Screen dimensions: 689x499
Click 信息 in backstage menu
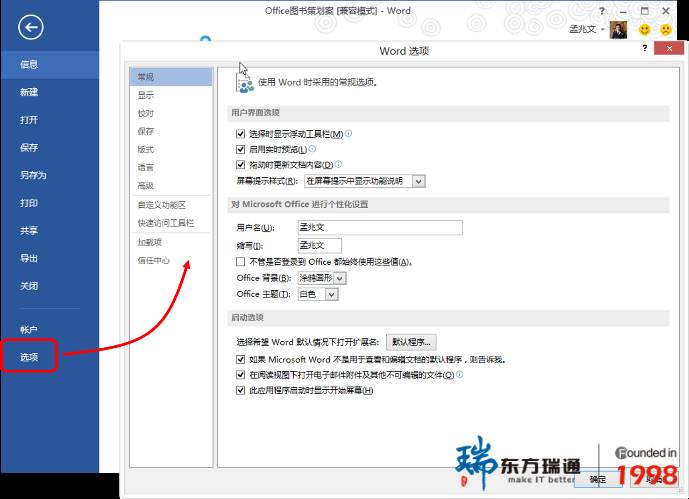pyautogui.click(x=50, y=65)
